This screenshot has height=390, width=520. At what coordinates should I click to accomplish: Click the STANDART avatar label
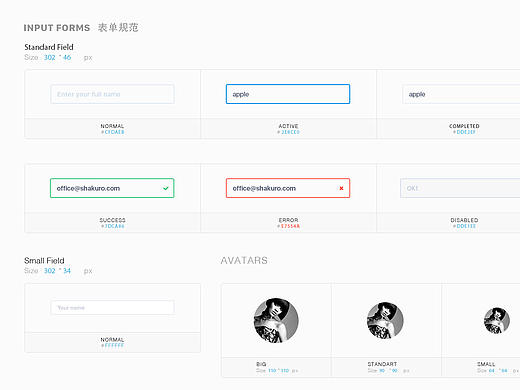[382, 364]
